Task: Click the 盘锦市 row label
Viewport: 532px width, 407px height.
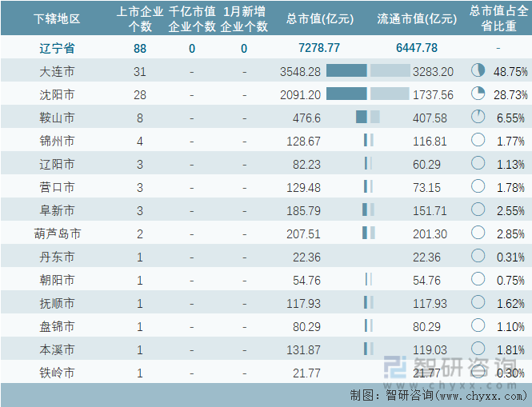Action: pos(57,326)
